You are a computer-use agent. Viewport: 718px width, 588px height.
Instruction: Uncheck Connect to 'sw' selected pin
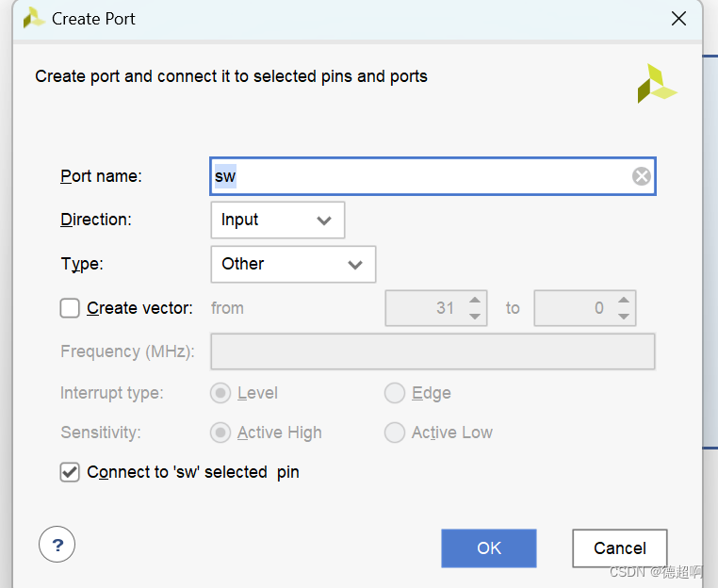pyautogui.click(x=70, y=472)
